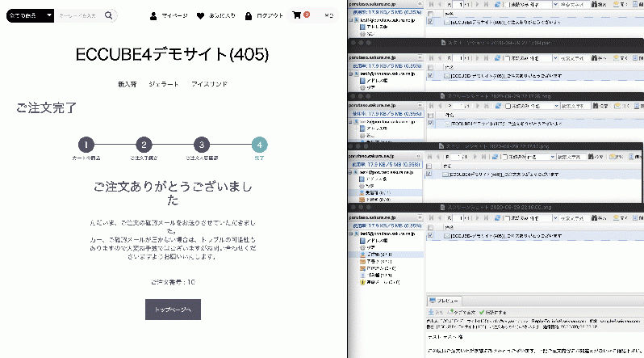
Task: Click binoculars 検索 button in 22.18.00 window
Action: click(x=599, y=217)
